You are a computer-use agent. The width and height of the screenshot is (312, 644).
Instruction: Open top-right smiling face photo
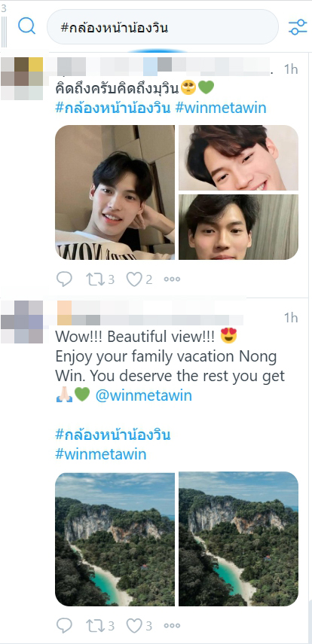pyautogui.click(x=238, y=157)
